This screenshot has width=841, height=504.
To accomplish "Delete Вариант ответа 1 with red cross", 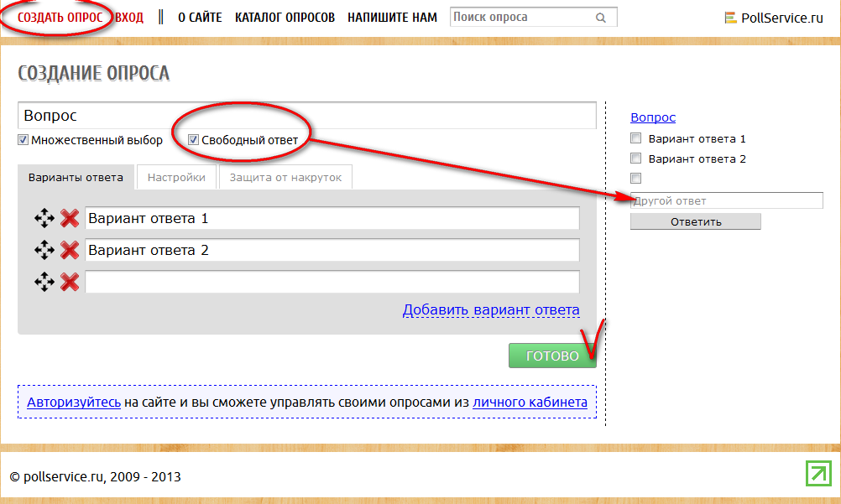I will [x=70, y=218].
